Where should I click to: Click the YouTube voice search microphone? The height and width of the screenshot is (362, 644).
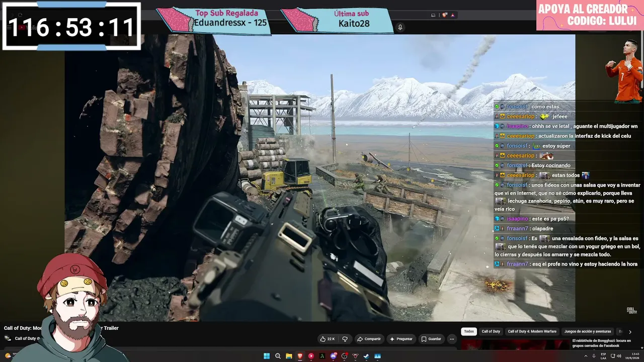click(400, 27)
